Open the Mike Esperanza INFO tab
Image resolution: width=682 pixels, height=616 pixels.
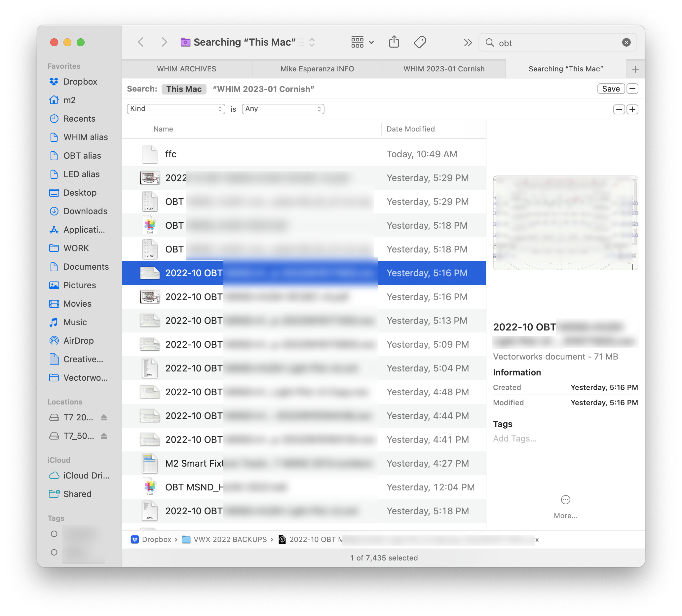(x=317, y=68)
